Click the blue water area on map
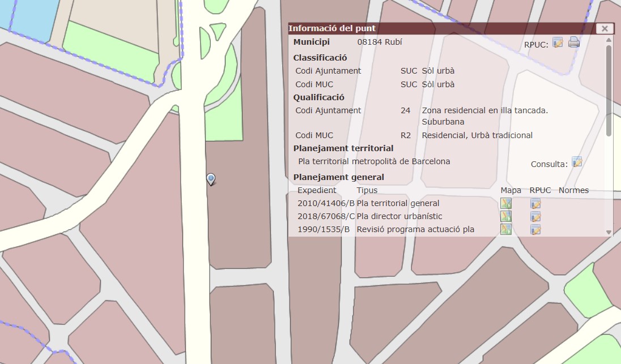The width and height of the screenshot is (621, 364). click(x=31, y=17)
